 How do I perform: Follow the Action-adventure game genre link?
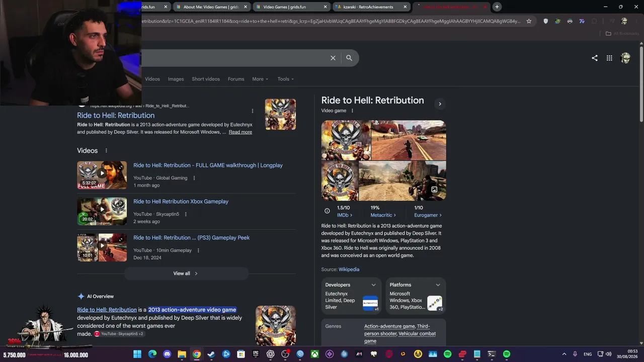(x=389, y=326)
